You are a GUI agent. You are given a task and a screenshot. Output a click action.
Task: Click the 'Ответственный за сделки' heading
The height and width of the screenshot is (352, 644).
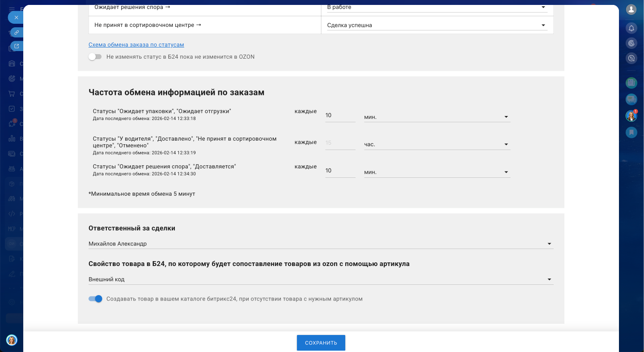pos(132,228)
